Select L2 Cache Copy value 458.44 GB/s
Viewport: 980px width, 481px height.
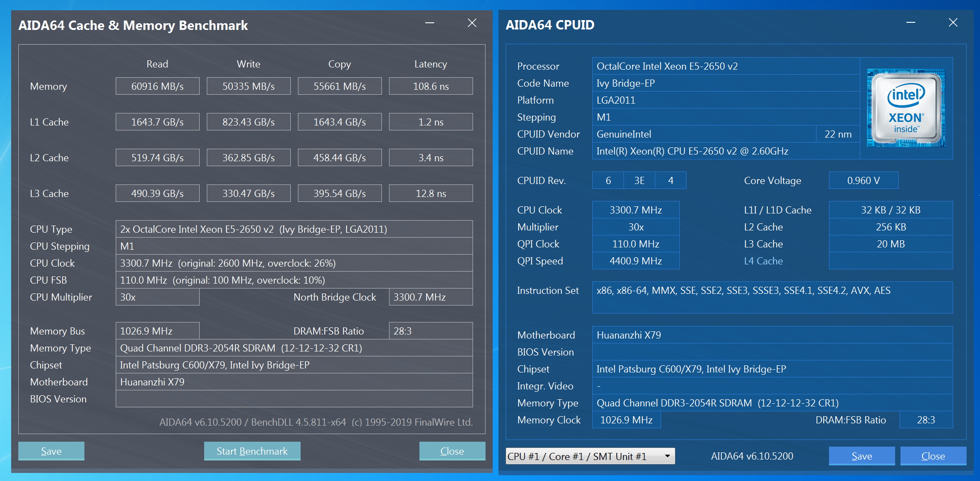point(340,158)
